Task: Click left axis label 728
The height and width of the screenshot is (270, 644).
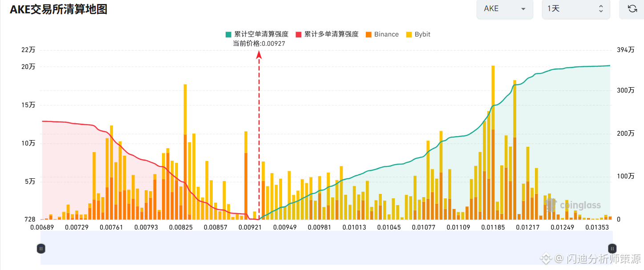Action: coord(30,219)
